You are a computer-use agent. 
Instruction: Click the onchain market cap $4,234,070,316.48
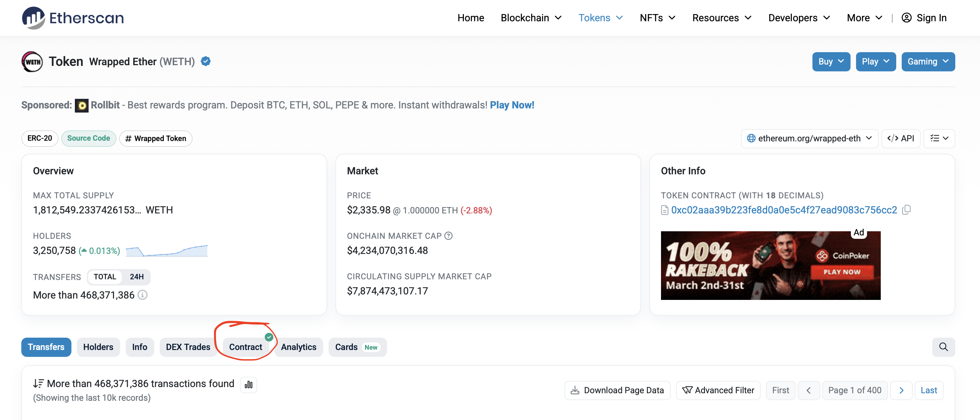click(387, 250)
